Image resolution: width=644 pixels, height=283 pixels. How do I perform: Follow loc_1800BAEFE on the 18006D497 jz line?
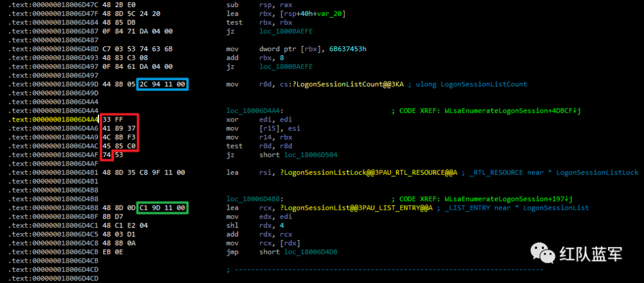(x=286, y=67)
